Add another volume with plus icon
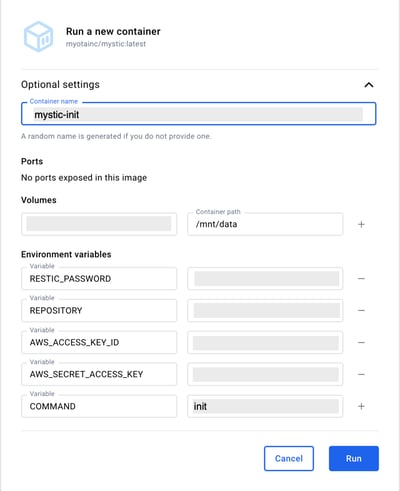Viewport: 400px width, 491px height. (x=361, y=224)
